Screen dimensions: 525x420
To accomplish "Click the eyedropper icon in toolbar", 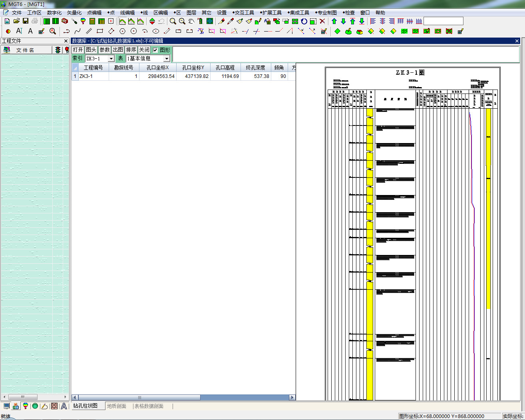I will (231, 21).
